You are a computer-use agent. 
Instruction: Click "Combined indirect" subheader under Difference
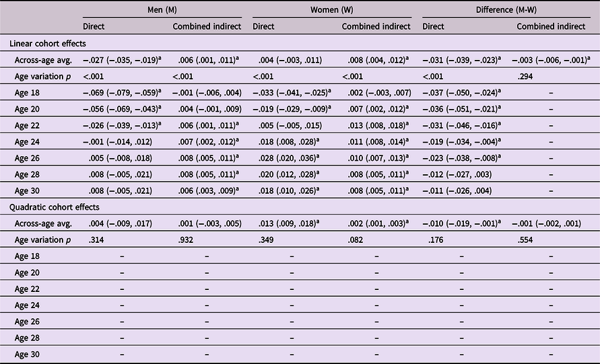pos(551,26)
